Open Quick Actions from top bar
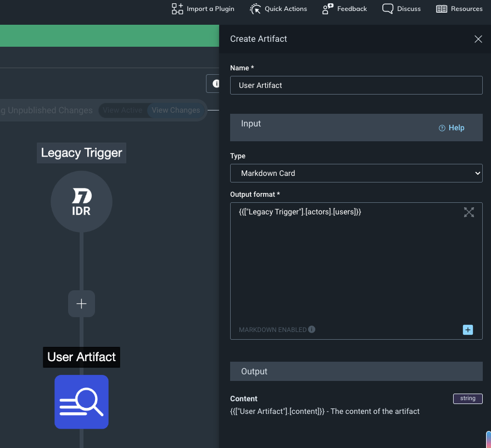 coord(255,9)
